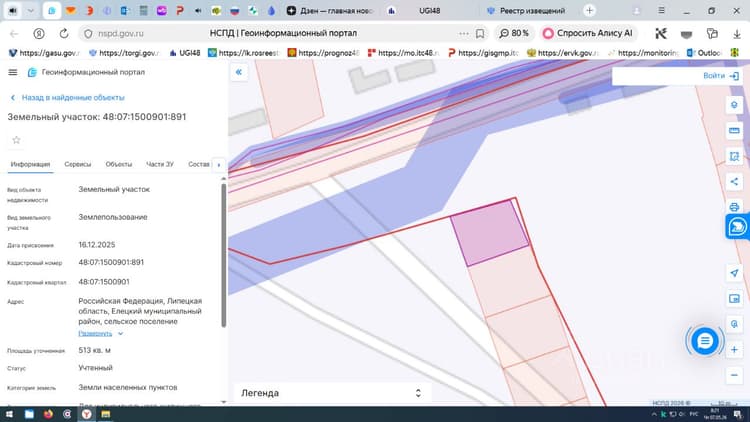Print the map
This screenshot has width=750, height=422.
click(x=734, y=207)
